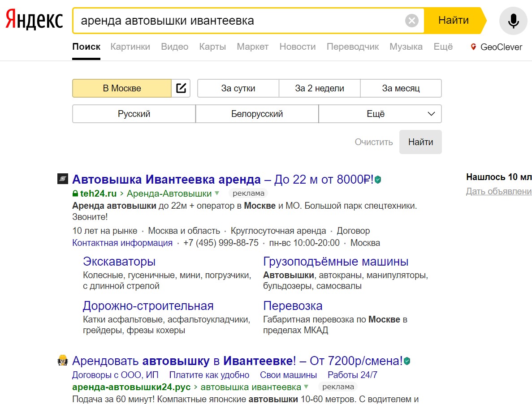Switch to the Новости tab
The image size is (532, 404).
pos(298,47)
